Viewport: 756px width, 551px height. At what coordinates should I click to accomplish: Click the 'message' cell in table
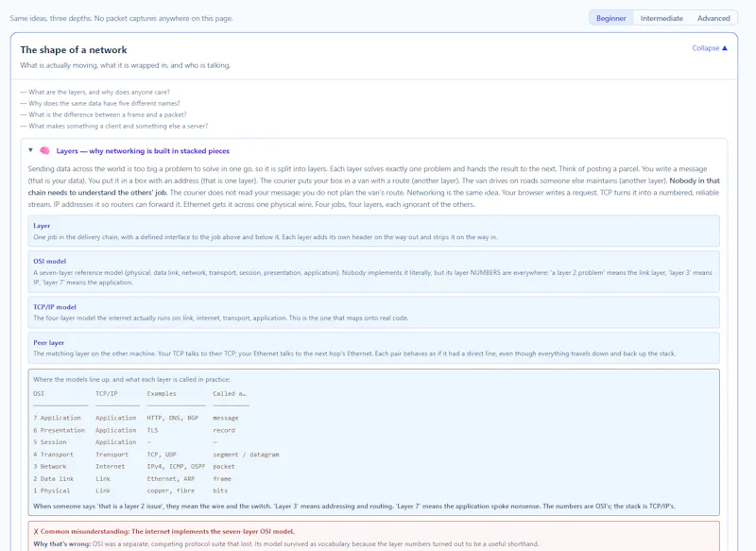pyautogui.click(x=226, y=418)
